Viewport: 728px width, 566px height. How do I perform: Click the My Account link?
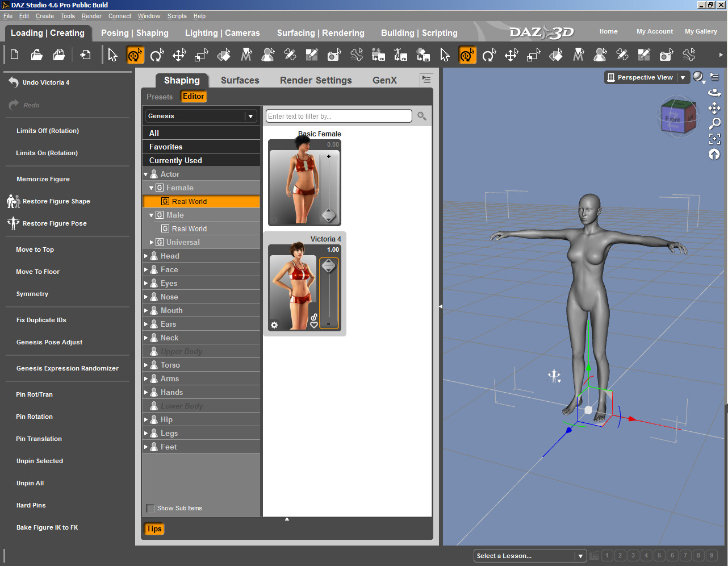click(x=655, y=31)
